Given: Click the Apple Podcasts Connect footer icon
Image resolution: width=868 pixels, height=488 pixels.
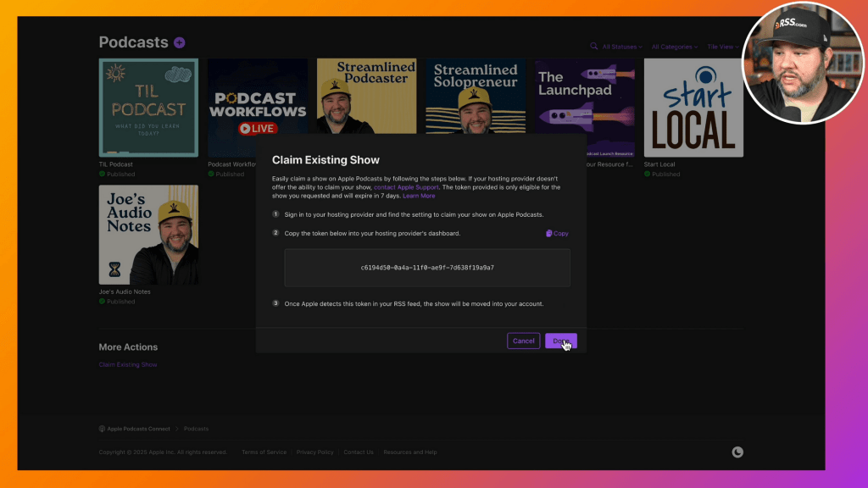Looking at the screenshot, I should point(102,429).
